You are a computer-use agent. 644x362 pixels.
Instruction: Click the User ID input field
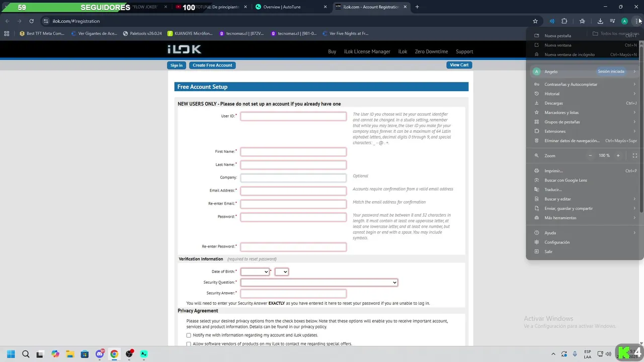coord(293,116)
